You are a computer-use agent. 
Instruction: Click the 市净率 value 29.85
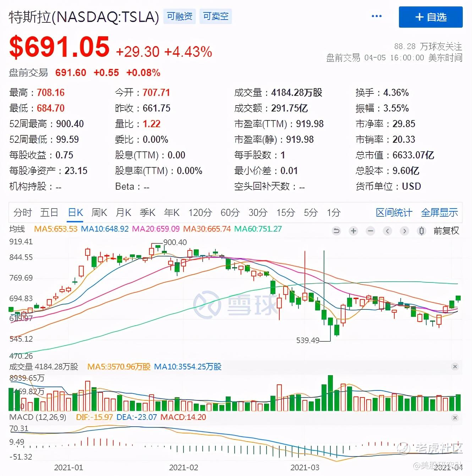coord(404,124)
